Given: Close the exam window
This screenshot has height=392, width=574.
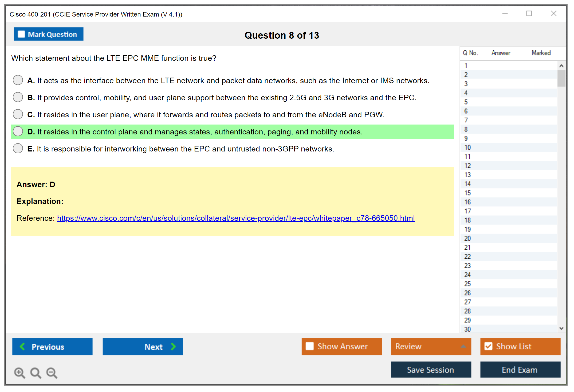Looking at the screenshot, I should [553, 14].
